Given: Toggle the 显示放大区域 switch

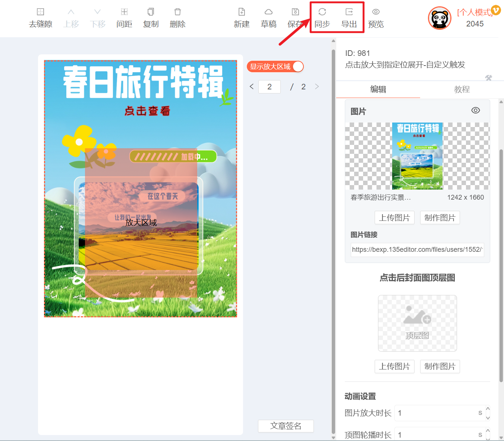Looking at the screenshot, I should click(x=275, y=67).
